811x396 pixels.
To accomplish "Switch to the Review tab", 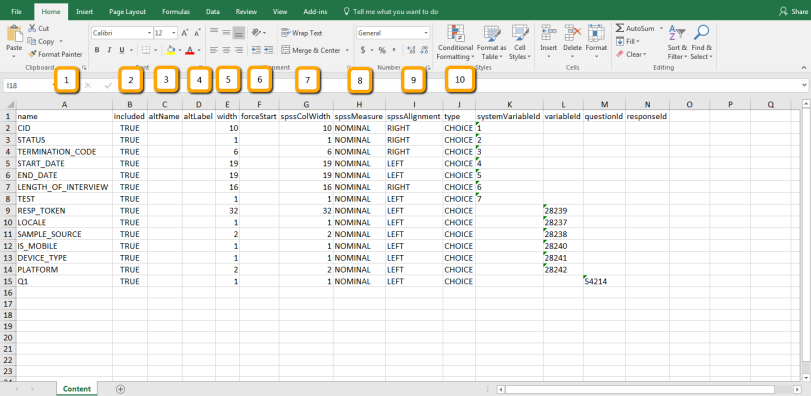I will (x=246, y=11).
